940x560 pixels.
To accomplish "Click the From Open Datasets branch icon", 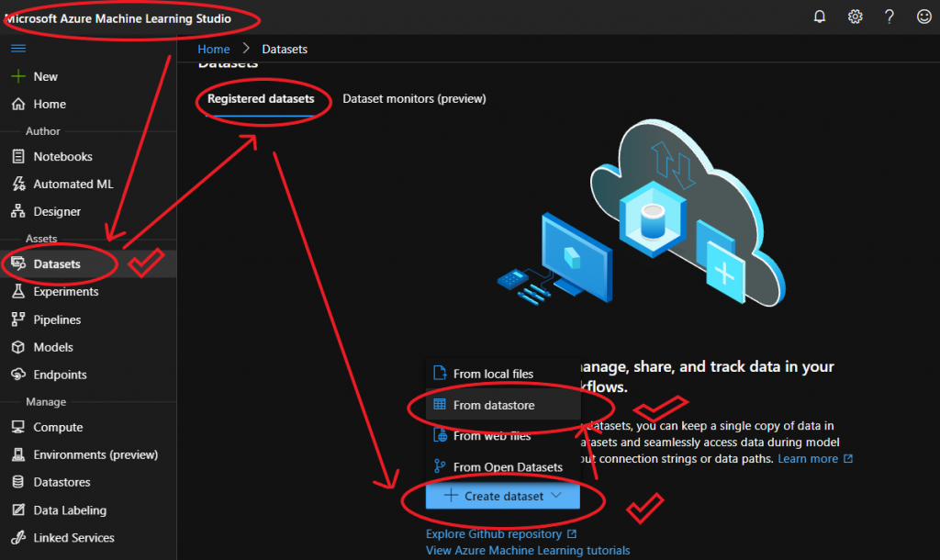I will point(440,466).
